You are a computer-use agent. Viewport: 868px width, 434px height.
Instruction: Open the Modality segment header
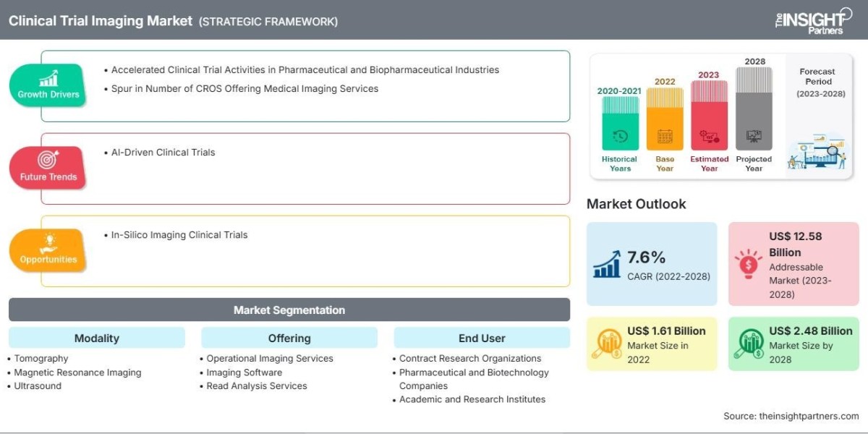tap(97, 338)
